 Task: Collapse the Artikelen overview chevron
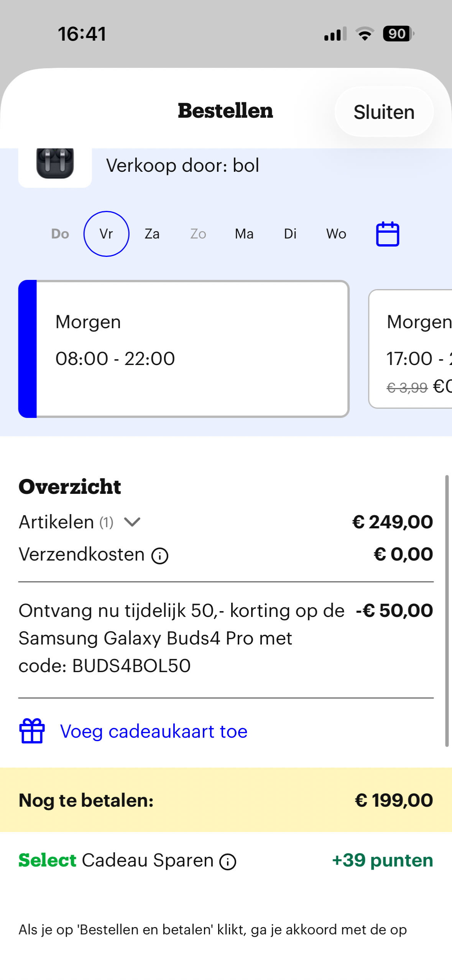(x=132, y=521)
